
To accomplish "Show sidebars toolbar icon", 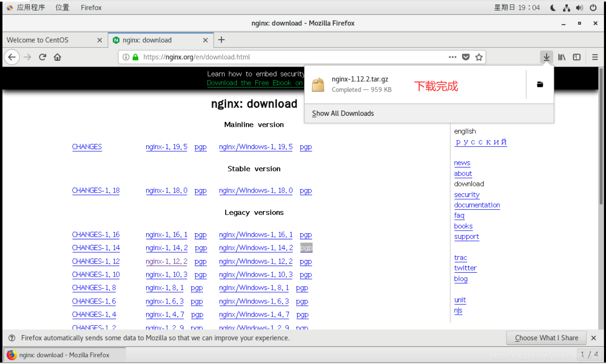I will pos(576,57).
